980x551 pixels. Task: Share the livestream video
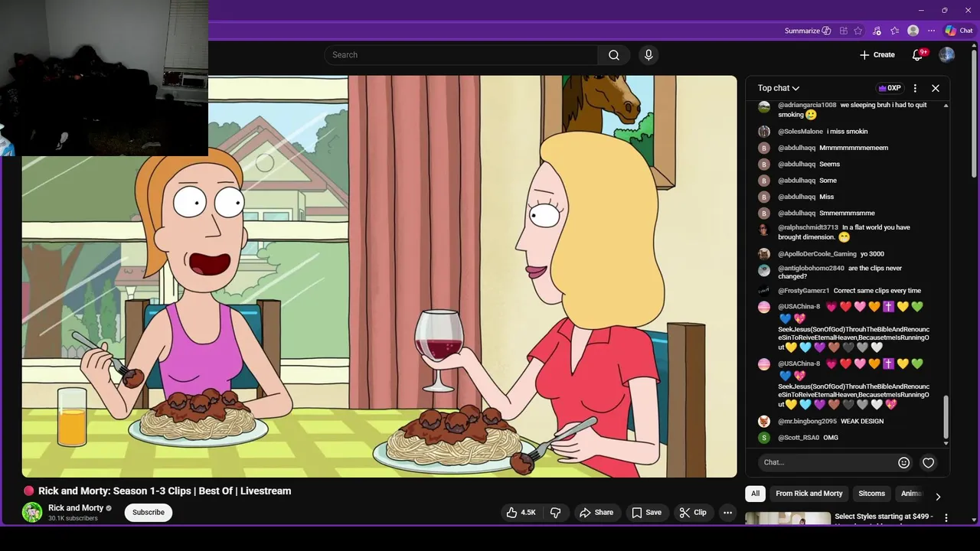pyautogui.click(x=596, y=513)
